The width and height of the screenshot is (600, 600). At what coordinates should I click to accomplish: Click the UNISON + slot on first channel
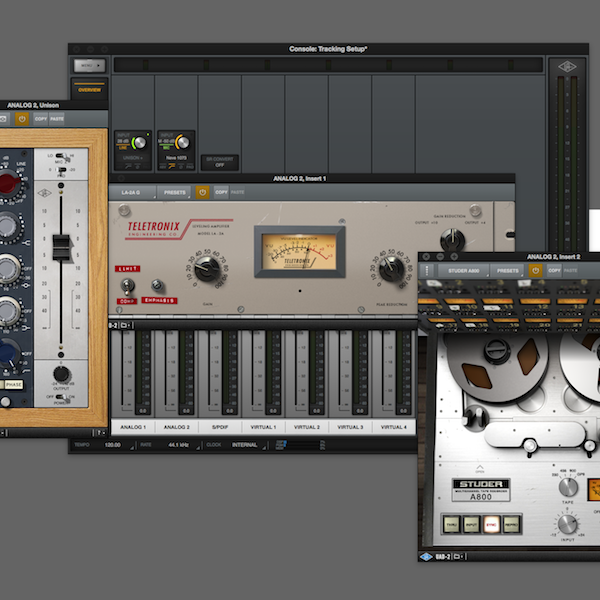pyautogui.click(x=133, y=158)
